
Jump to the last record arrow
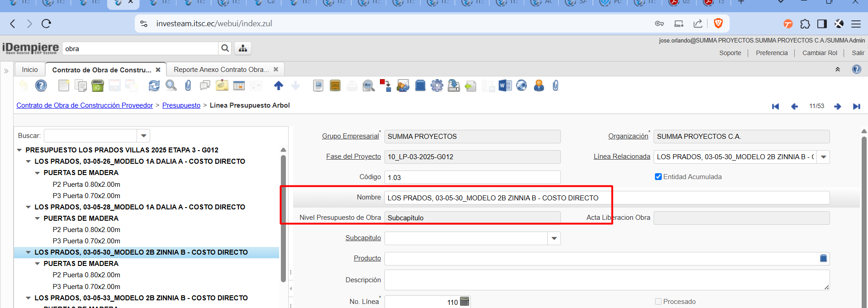point(856,106)
